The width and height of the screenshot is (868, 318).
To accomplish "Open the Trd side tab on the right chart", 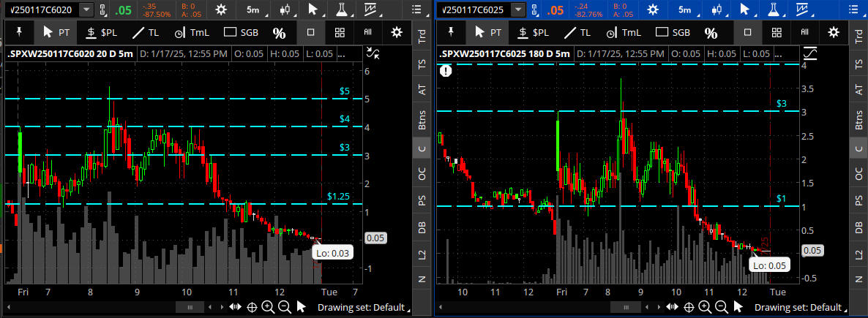I will coord(856,38).
